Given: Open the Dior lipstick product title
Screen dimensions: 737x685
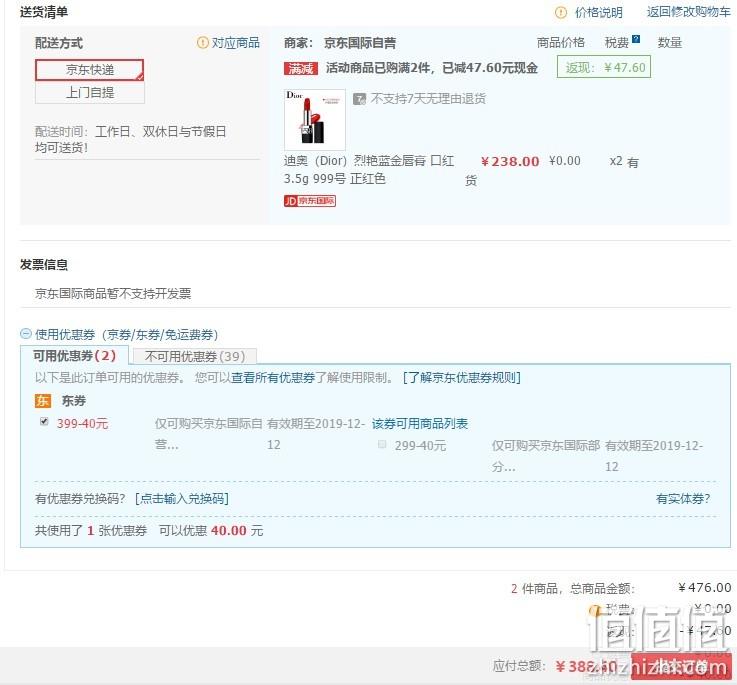Looking at the screenshot, I should pos(369,170).
